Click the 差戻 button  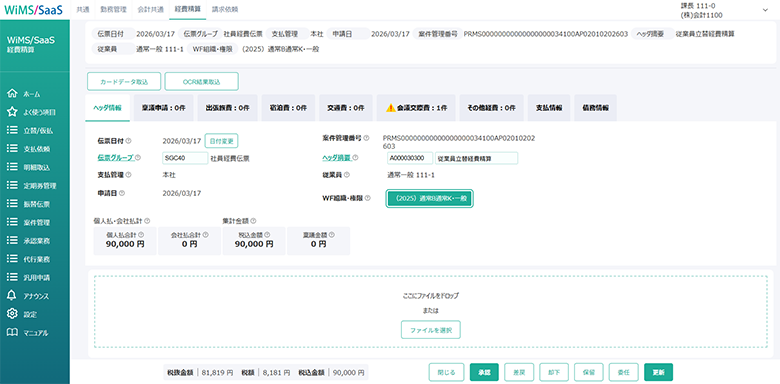tap(519, 372)
